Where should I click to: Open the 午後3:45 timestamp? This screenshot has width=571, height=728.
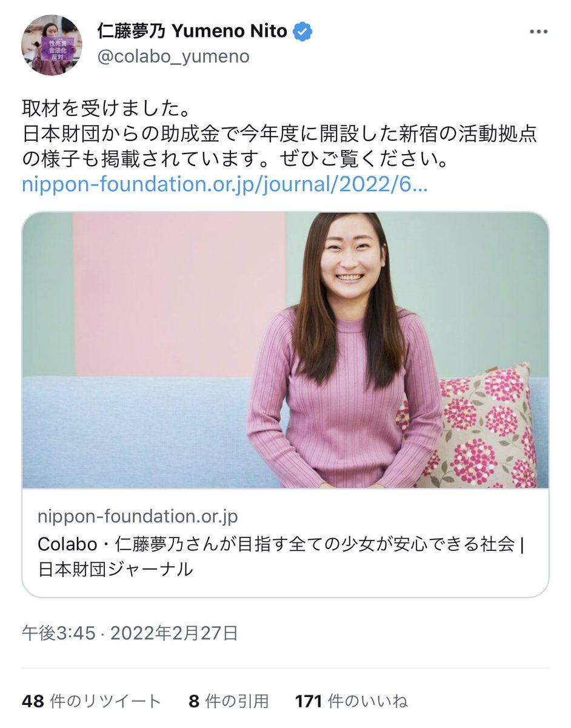click(59, 633)
